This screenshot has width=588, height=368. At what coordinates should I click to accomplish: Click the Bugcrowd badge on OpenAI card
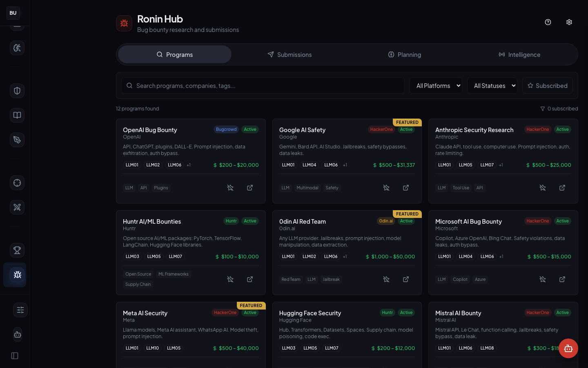pos(226,129)
